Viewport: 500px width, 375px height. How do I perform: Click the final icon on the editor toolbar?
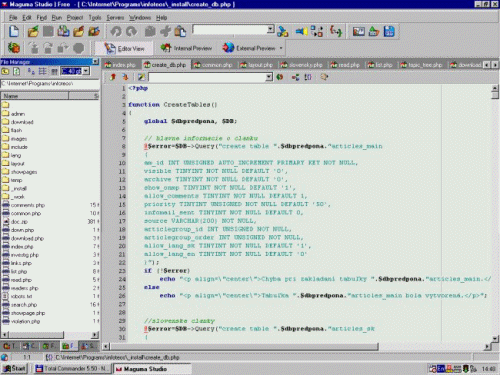(324, 77)
